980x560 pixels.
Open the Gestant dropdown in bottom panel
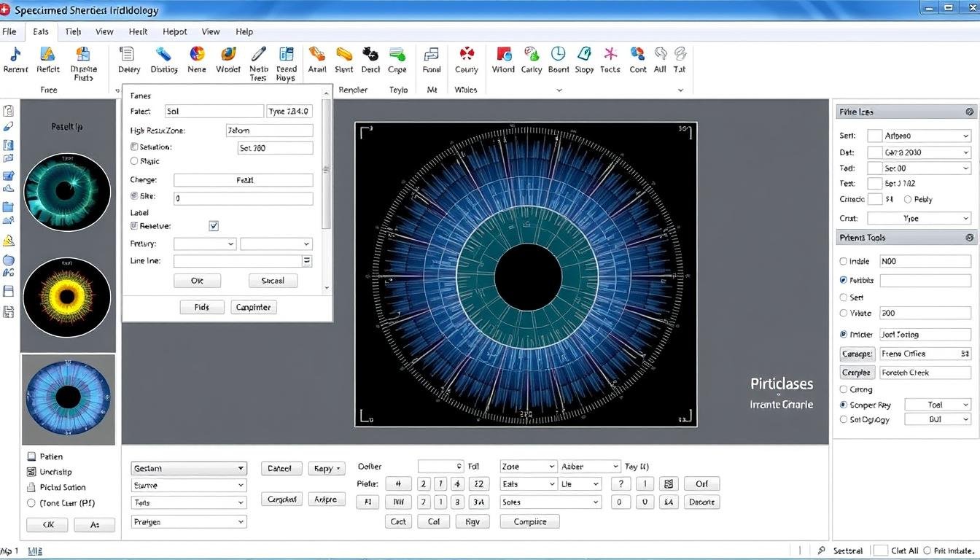click(189, 468)
